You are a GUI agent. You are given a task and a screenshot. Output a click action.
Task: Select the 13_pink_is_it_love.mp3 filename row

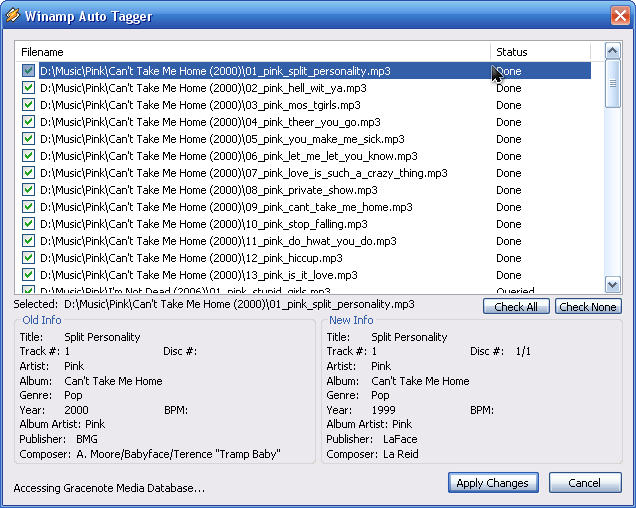pos(199,276)
